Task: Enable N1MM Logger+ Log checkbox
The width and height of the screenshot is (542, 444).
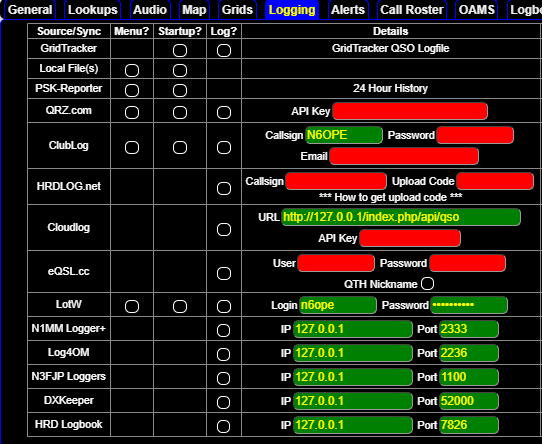Action: (223, 331)
